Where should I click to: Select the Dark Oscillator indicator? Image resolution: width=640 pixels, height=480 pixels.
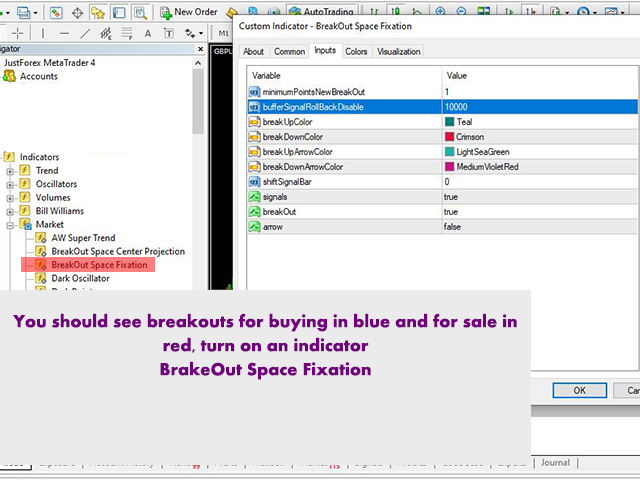coord(80,278)
